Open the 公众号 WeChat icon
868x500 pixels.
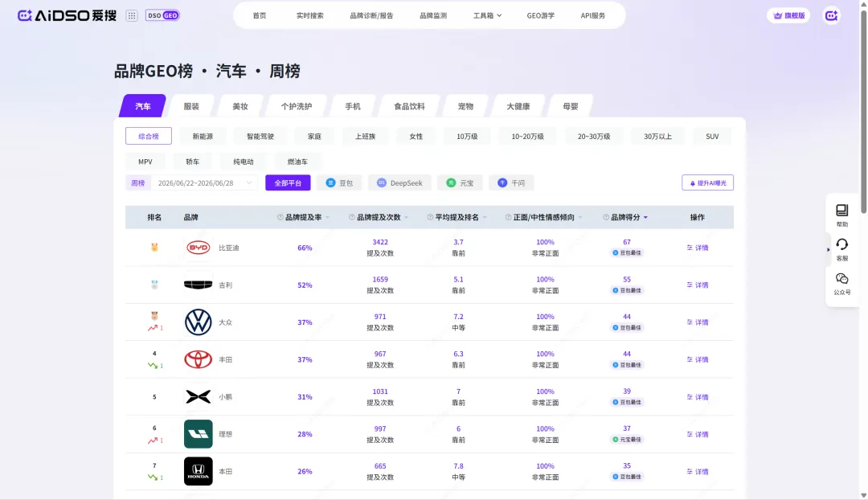pos(842,278)
